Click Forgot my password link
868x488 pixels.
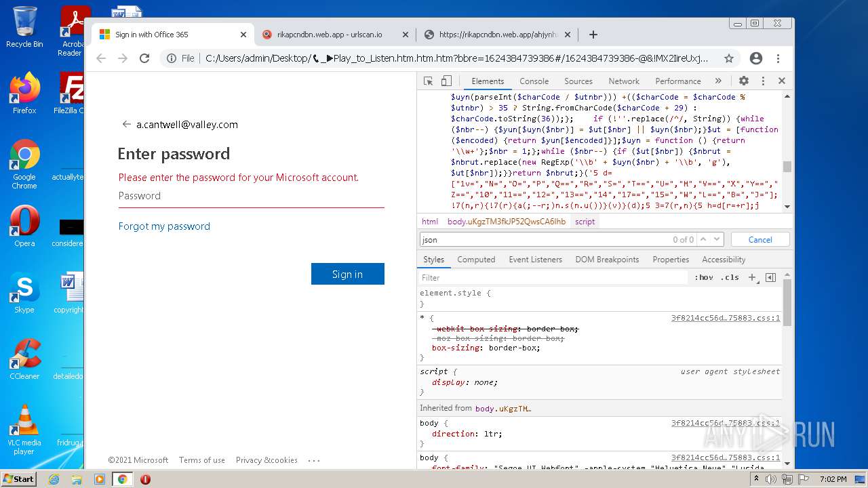coord(164,226)
